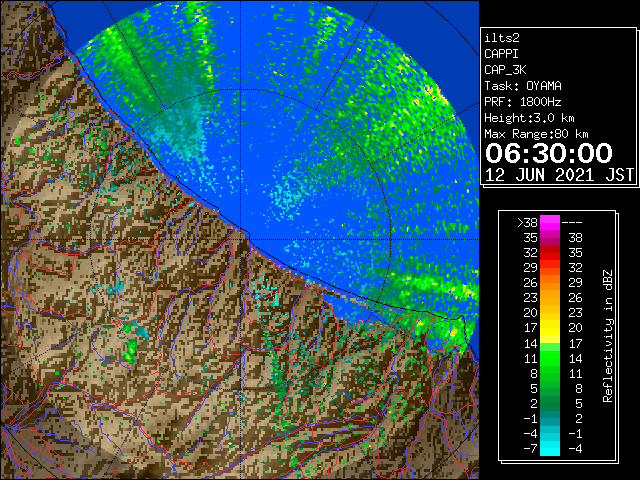Click the red-orange 29 to 32 dBZ band
Viewport: 640px width, 480px height.
[550, 268]
